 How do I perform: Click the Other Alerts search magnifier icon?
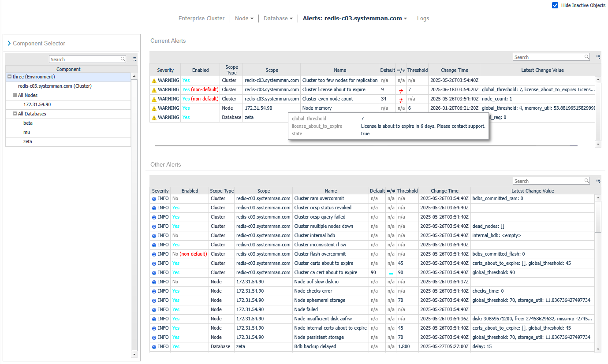pyautogui.click(x=587, y=181)
